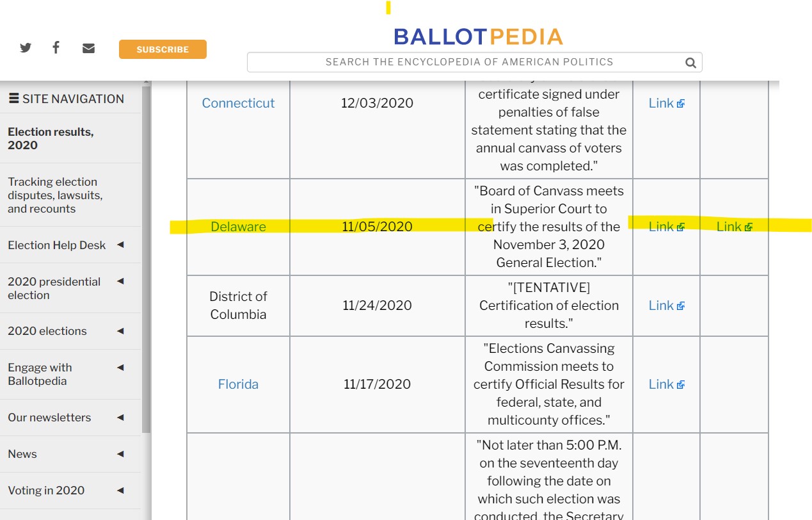
Task: Expand the Election Help Desk submenu arrow
Action: pos(120,245)
